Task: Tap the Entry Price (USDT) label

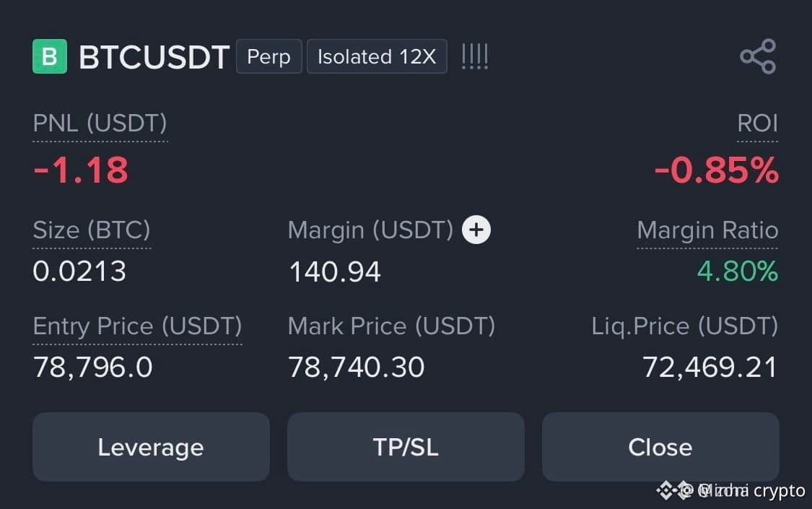Action: 137,326
